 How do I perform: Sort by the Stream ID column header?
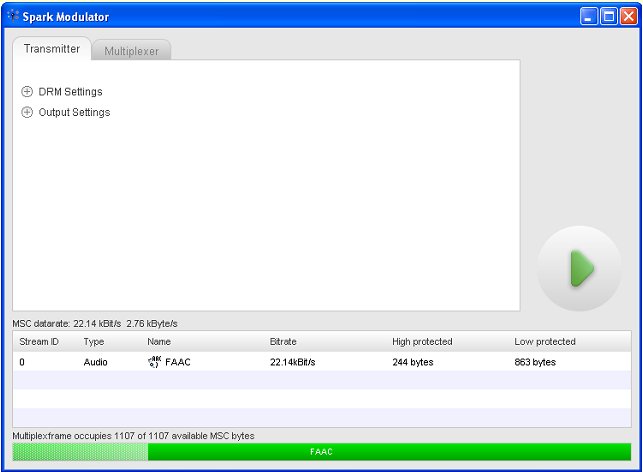pos(40,342)
